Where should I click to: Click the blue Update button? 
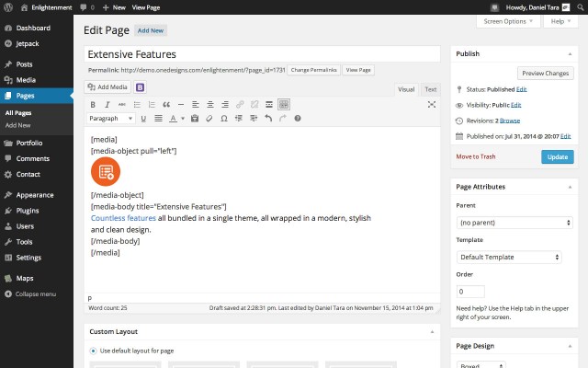click(x=558, y=156)
